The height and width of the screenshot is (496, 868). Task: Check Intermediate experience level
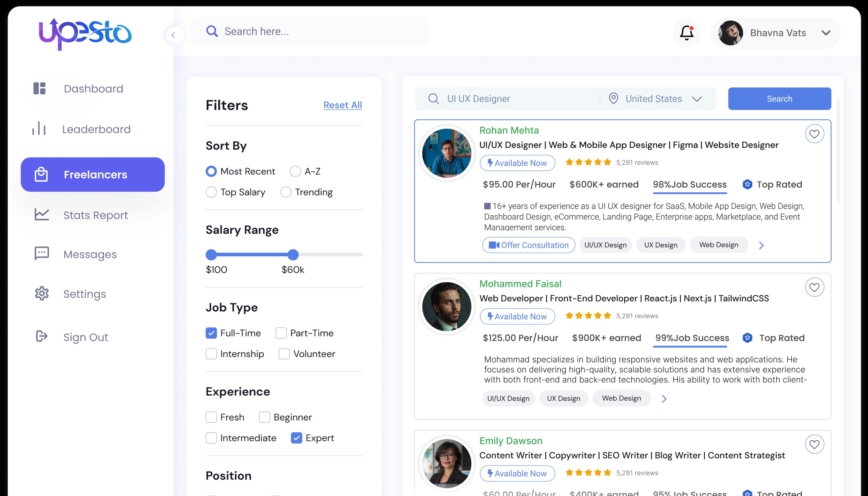point(211,438)
